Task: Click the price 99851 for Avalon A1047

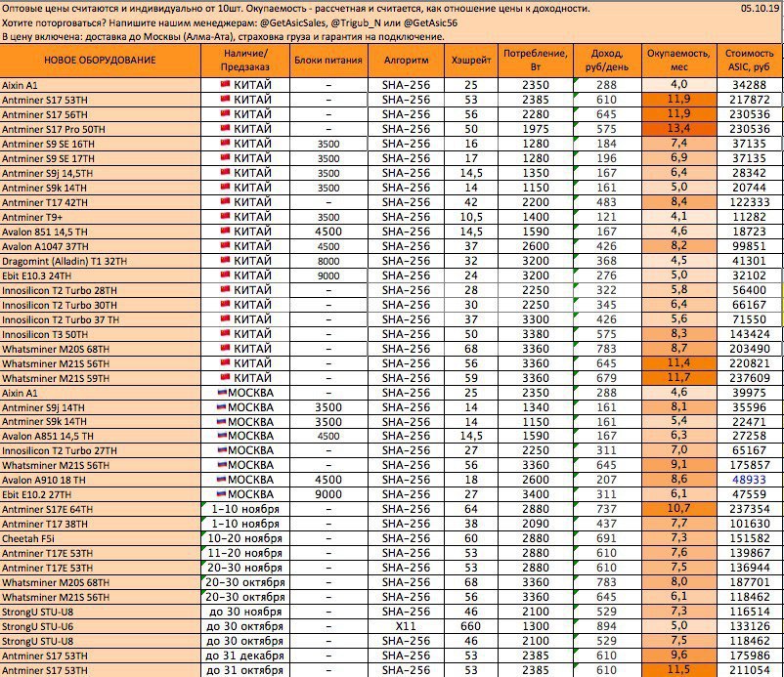Action: point(750,246)
